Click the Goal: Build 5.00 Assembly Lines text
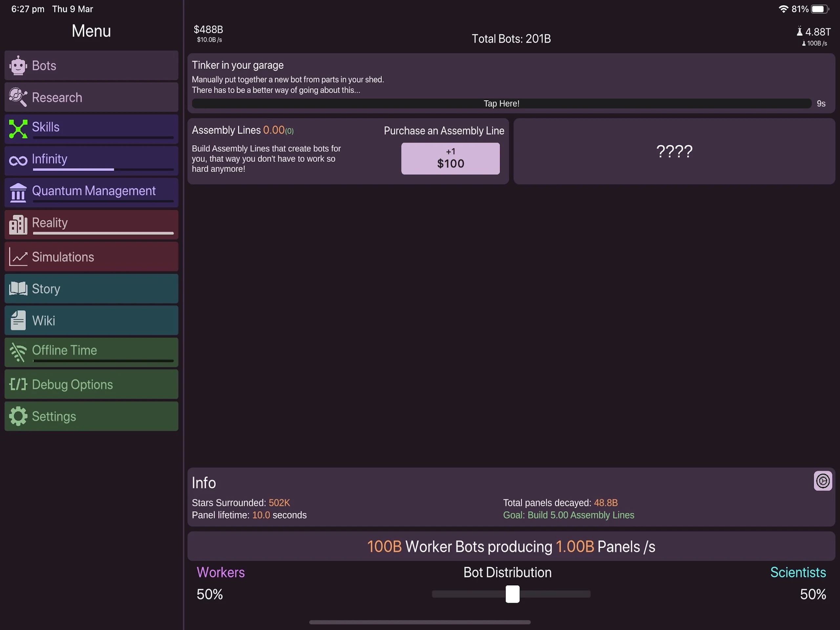Screen dimensions: 840x630 pyautogui.click(x=569, y=515)
